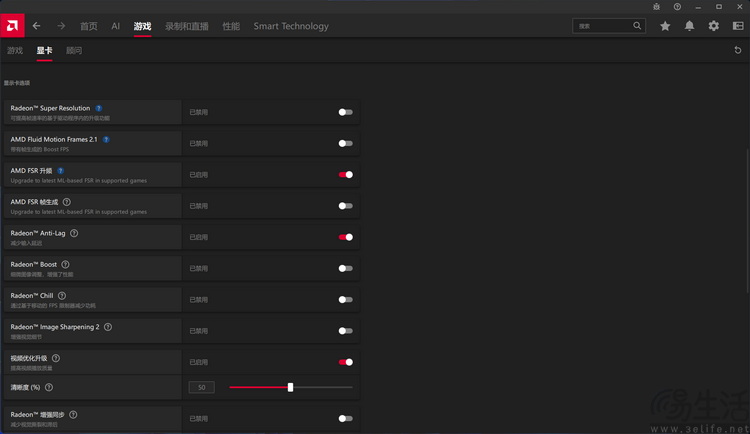Show help for AMD Fluid Motion Frames 2.1

[106, 139]
